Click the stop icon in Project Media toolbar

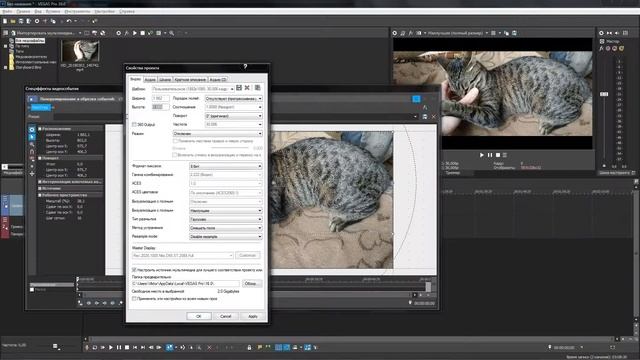[x=142, y=33]
